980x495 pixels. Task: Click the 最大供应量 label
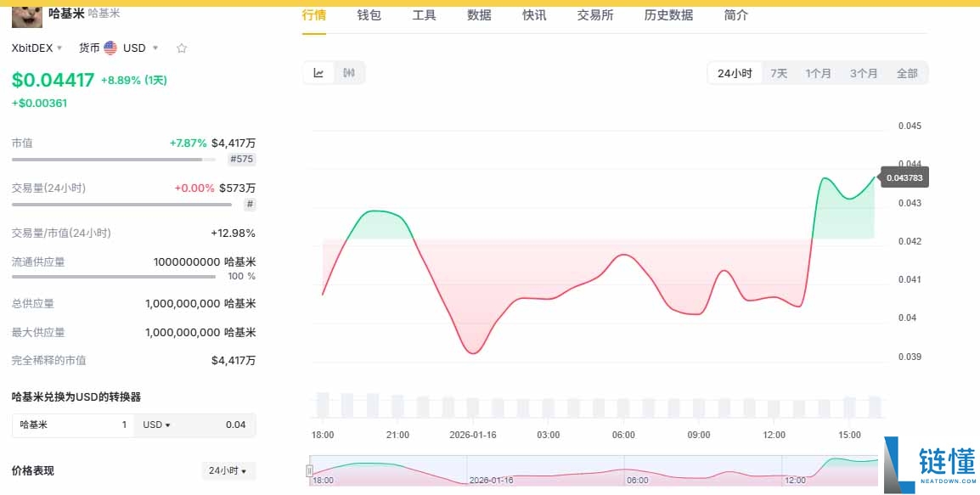pos(38,333)
